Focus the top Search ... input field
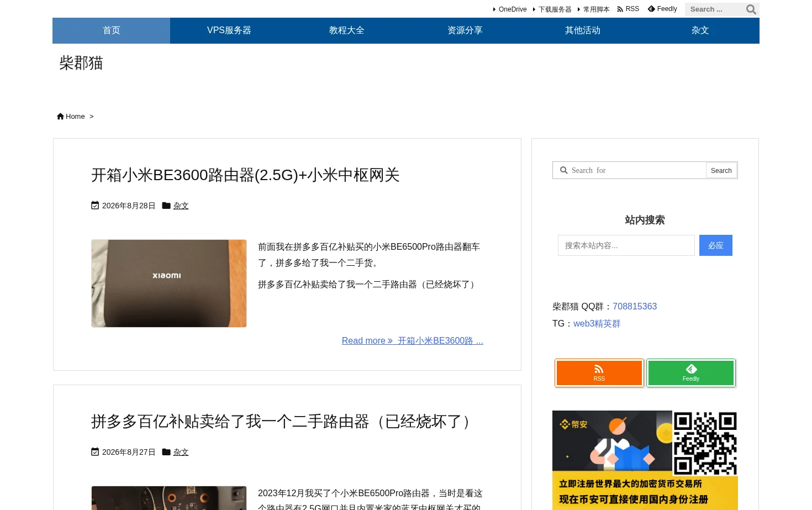 pos(715,9)
